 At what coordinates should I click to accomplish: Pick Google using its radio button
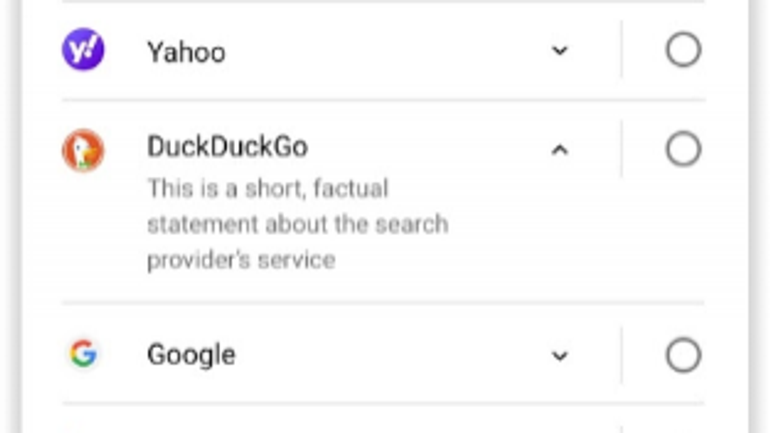(683, 355)
